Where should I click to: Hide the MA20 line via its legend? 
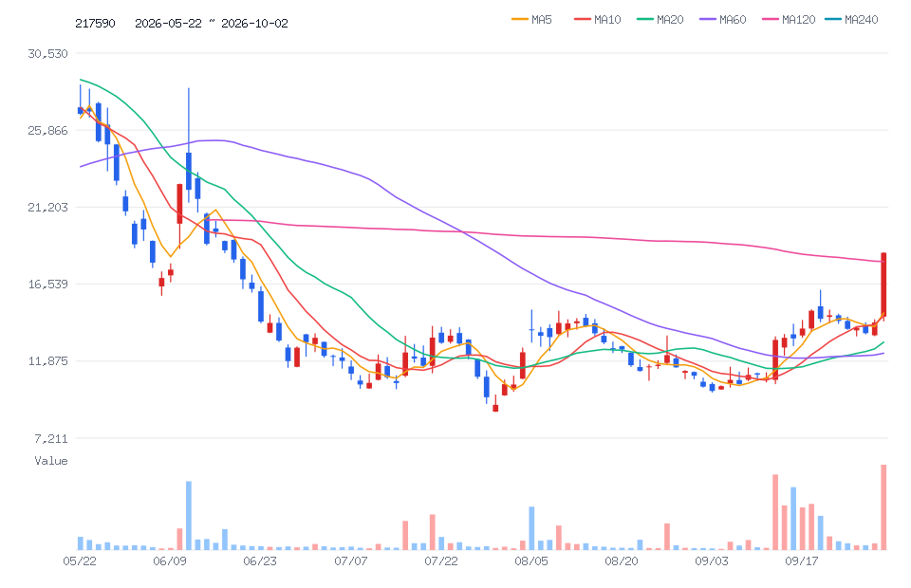point(660,20)
